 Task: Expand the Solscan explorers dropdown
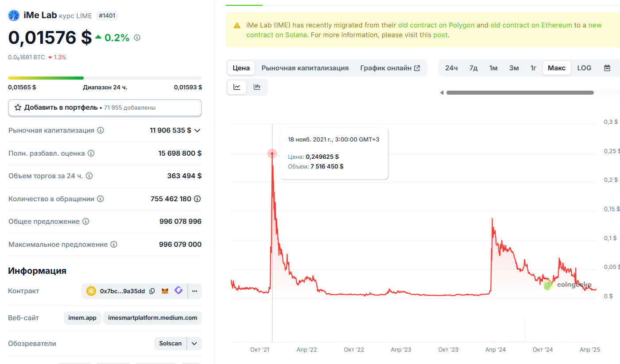click(194, 344)
